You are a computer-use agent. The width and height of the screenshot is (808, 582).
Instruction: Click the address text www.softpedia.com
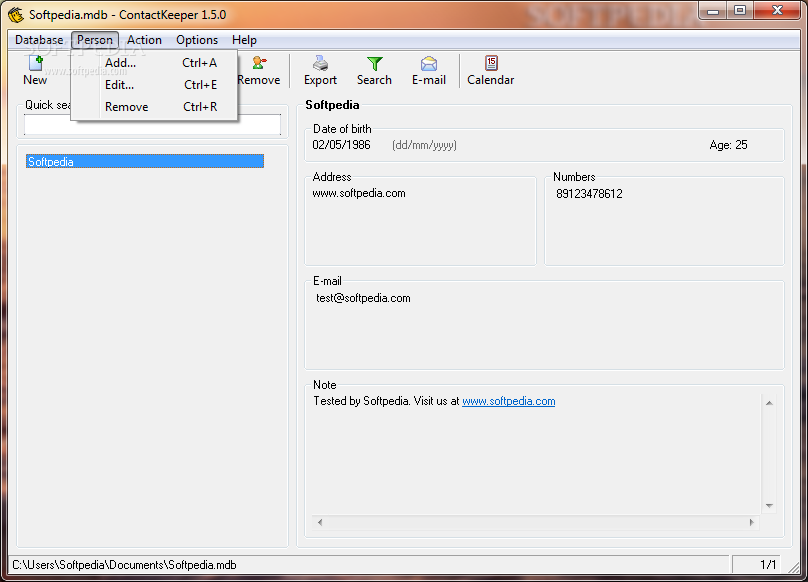(359, 193)
